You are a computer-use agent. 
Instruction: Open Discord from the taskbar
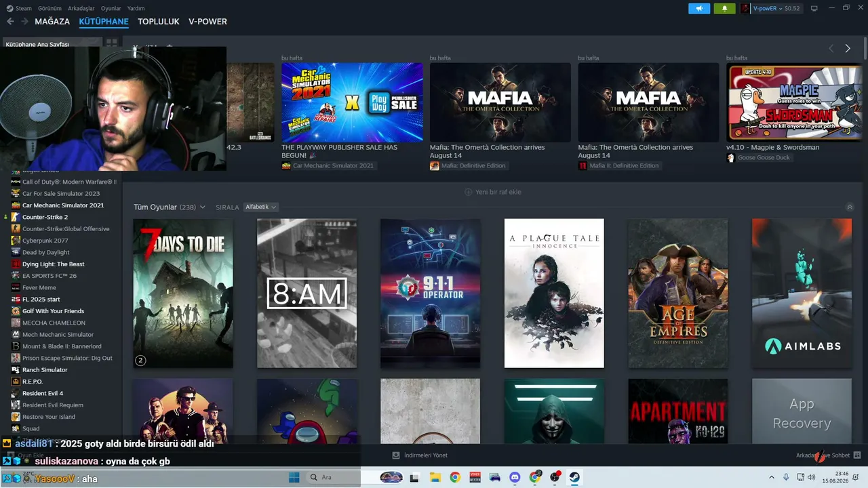(515, 477)
